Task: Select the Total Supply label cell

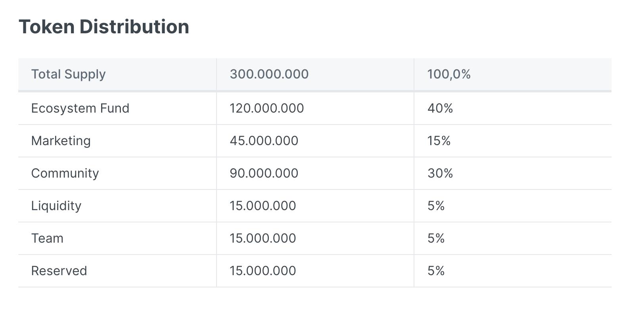Action: (x=68, y=74)
